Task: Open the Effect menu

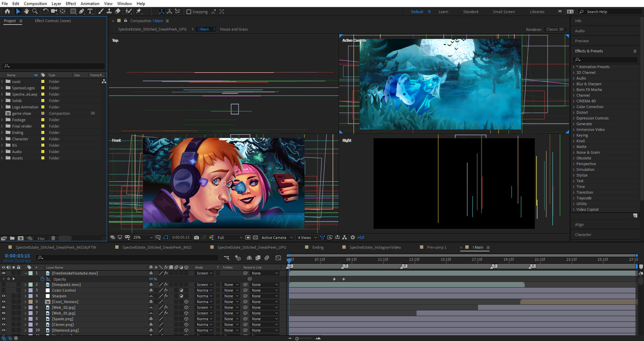Action: click(71, 4)
